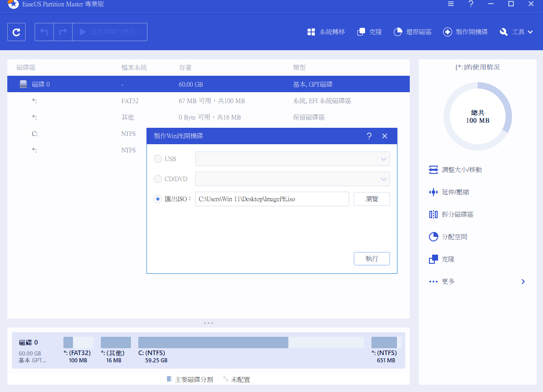Open 系統轉移 system migration tool
This screenshot has height=392, width=543.
[x=326, y=32]
